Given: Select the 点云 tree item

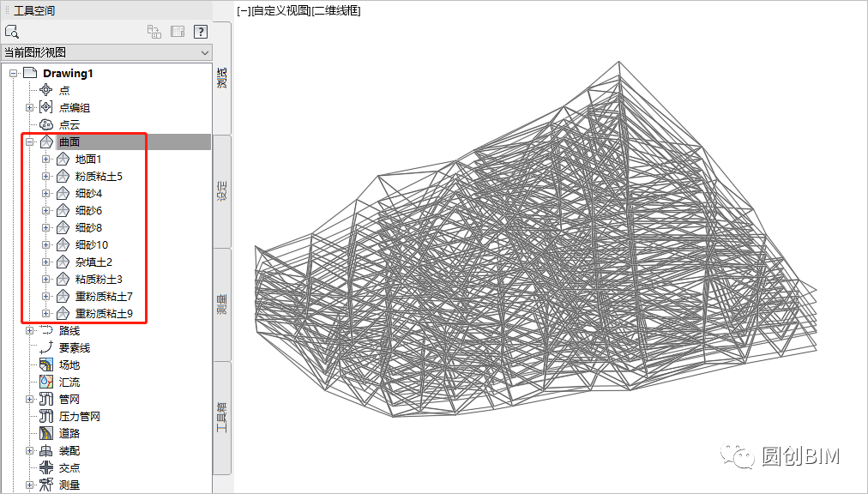Looking at the screenshot, I should [69, 124].
